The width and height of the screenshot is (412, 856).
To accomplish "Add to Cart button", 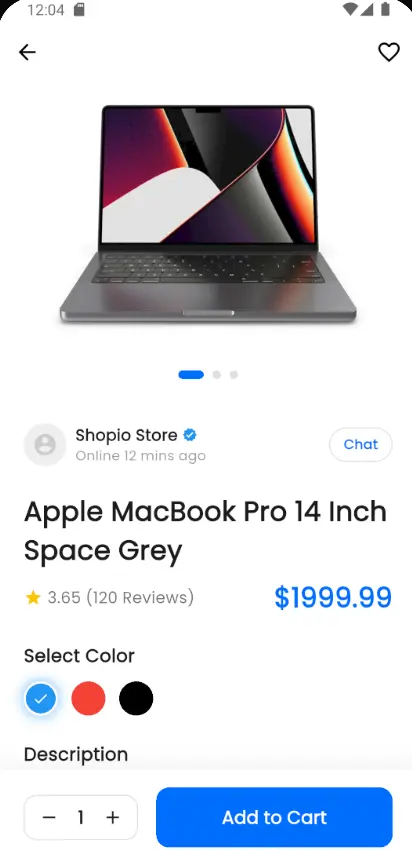I will click(274, 817).
